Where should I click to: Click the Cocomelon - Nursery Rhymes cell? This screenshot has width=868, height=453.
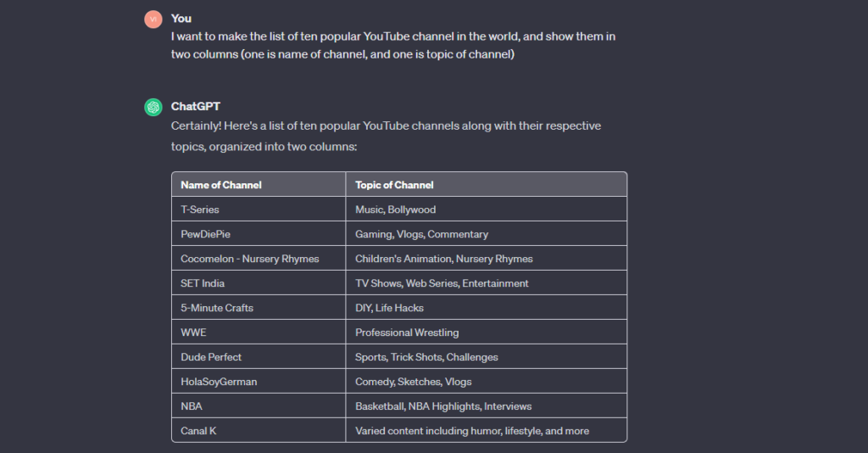pyautogui.click(x=250, y=259)
